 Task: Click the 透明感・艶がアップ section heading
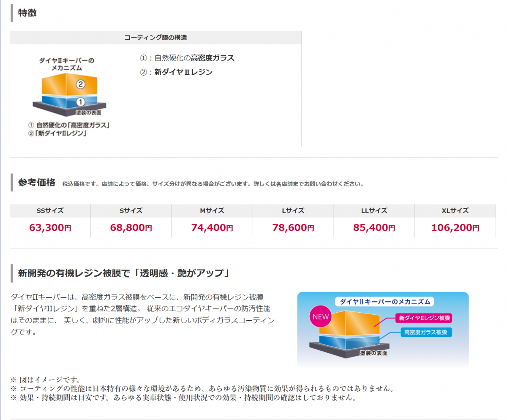click(123, 273)
